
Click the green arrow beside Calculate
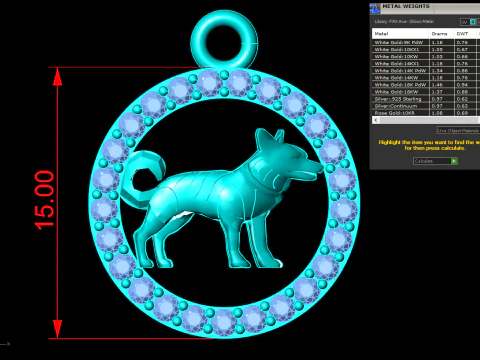click(454, 161)
